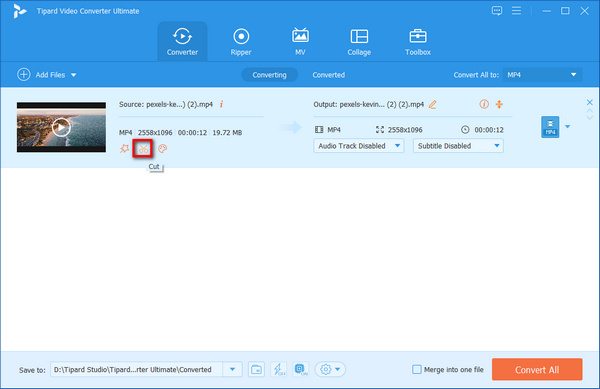The height and width of the screenshot is (389, 600).
Task: Switch to the Toolbox tab
Action: pyautogui.click(x=417, y=42)
